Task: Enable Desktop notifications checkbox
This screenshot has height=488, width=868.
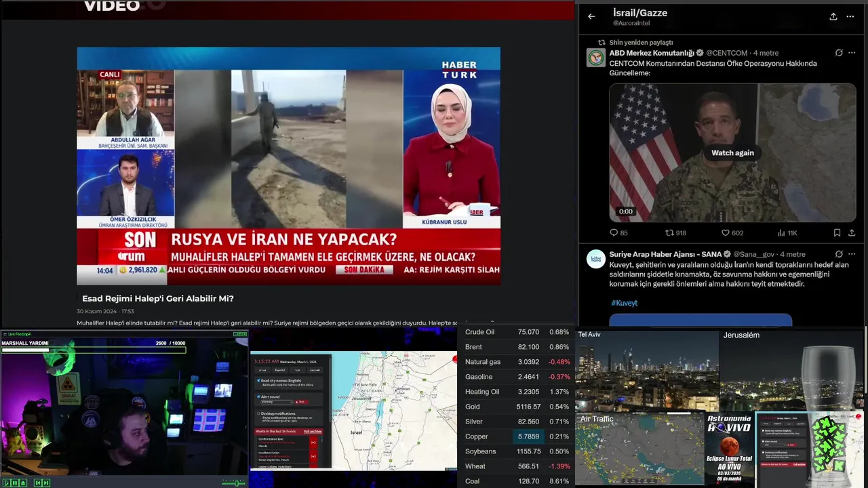Action: tap(258, 413)
